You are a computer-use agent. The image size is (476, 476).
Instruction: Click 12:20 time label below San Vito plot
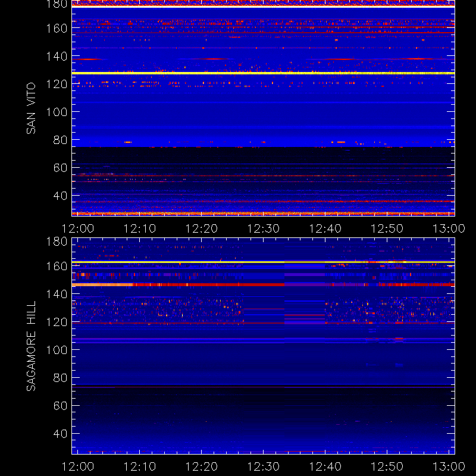click(x=202, y=228)
